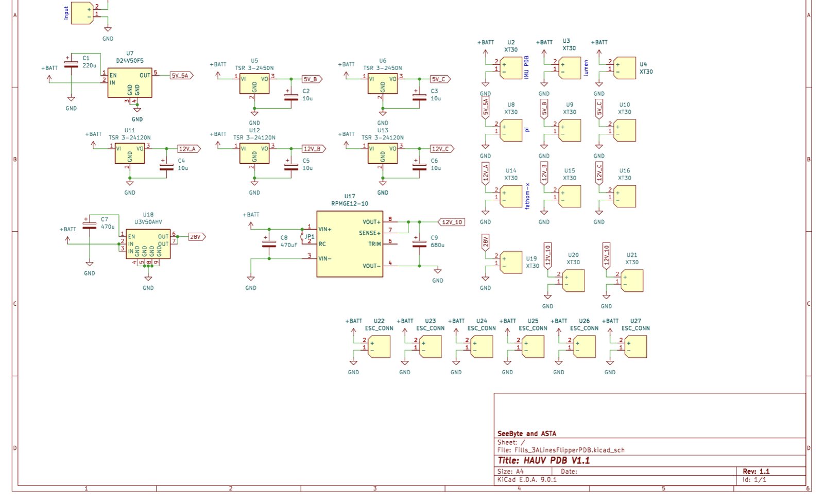Select the U5 TSR 3-2450N regulator body
Screen dimensions: 824x504
pos(254,84)
